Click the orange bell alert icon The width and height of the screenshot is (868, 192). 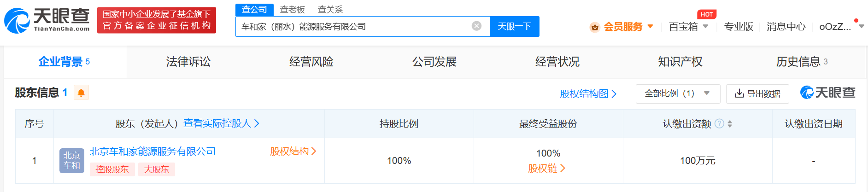click(x=81, y=93)
